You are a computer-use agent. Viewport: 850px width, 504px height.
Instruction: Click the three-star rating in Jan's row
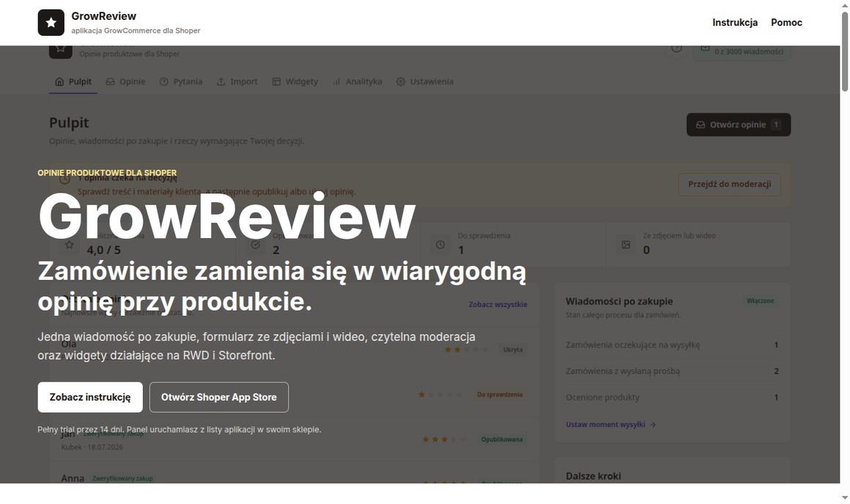click(x=445, y=440)
